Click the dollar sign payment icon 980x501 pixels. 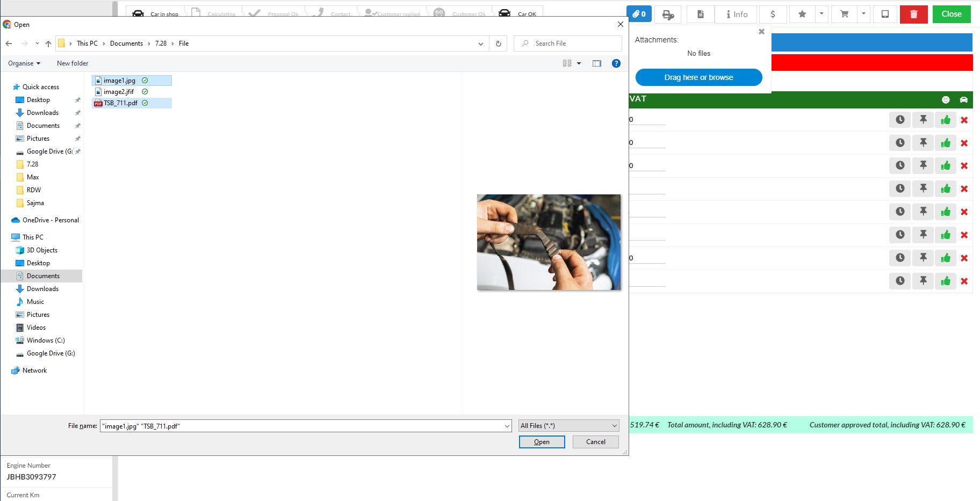(x=773, y=14)
